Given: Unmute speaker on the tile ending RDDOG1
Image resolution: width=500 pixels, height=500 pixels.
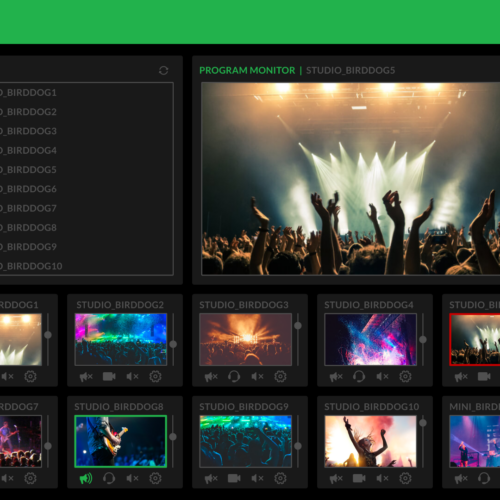Looking at the screenshot, I should pyautogui.click(x=7, y=376).
